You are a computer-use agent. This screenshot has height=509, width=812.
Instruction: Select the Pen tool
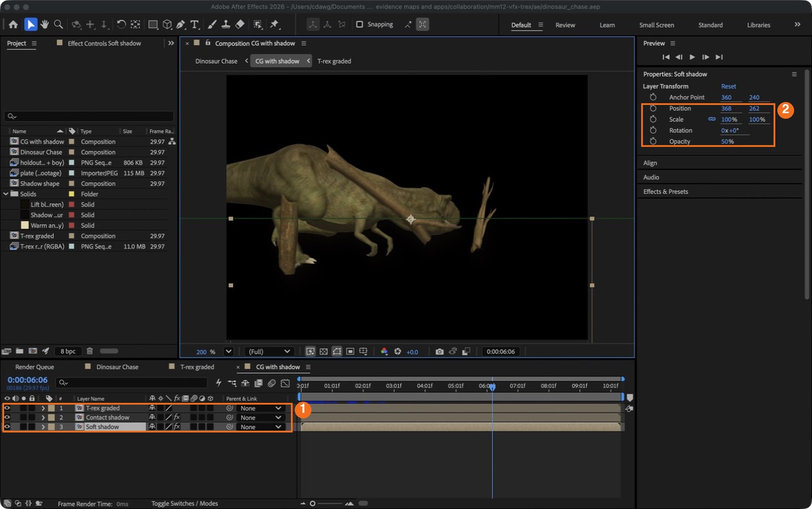coord(181,24)
